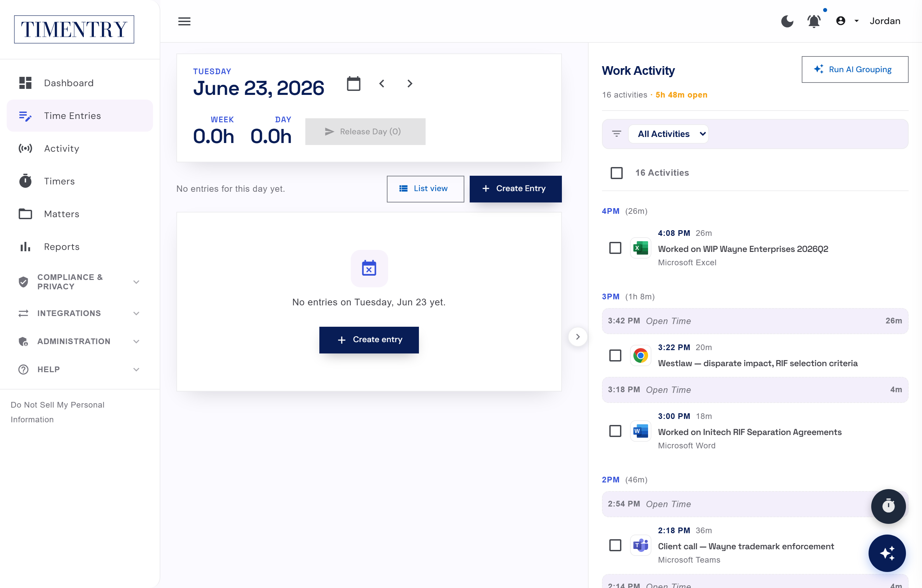Click 'Westlaw — disparate impact, RIF selection criteria'
This screenshot has height=588, width=922.
(758, 363)
